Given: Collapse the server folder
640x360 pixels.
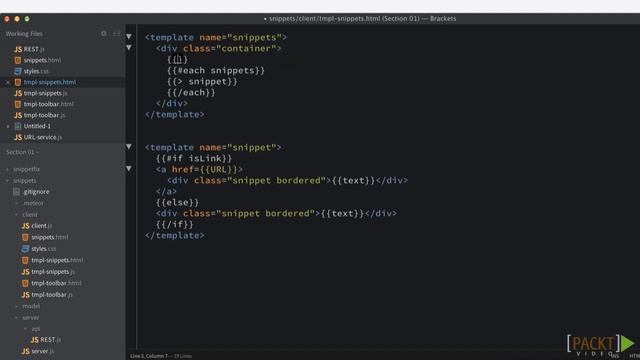Looking at the screenshot, I should pyautogui.click(x=16, y=317).
